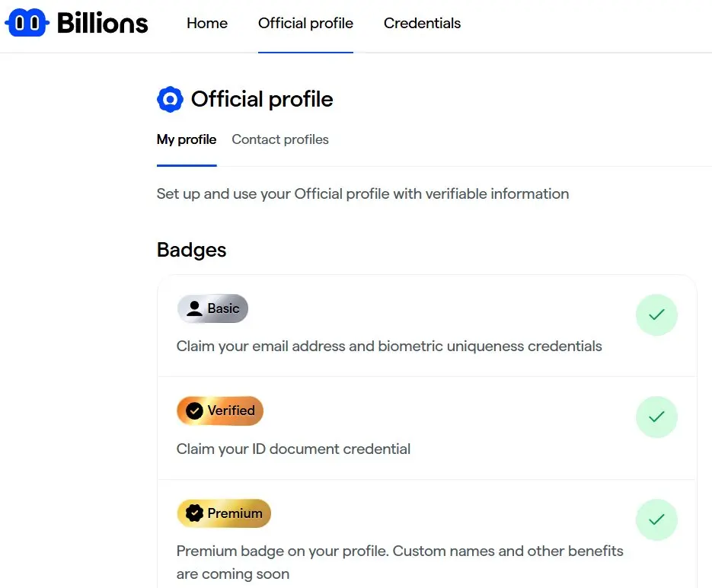712x588 pixels.
Task: Select the Official profile navigation item
Action: coord(305,24)
